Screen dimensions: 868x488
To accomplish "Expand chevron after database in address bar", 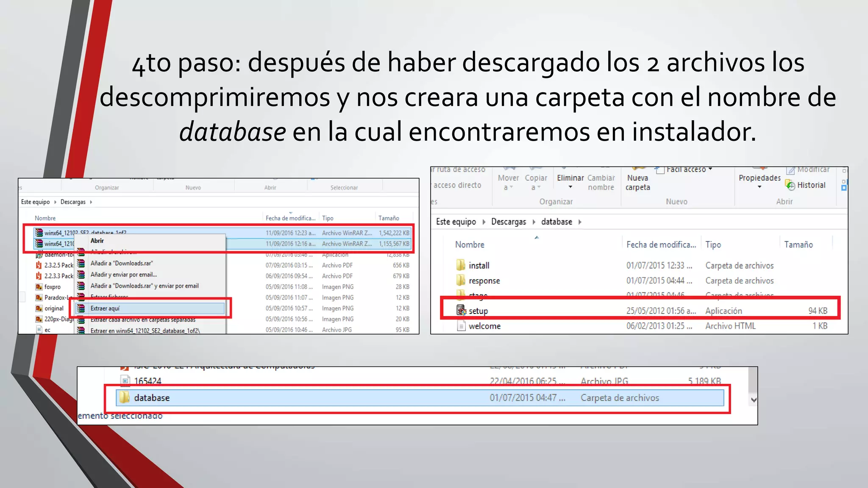I will (x=580, y=222).
